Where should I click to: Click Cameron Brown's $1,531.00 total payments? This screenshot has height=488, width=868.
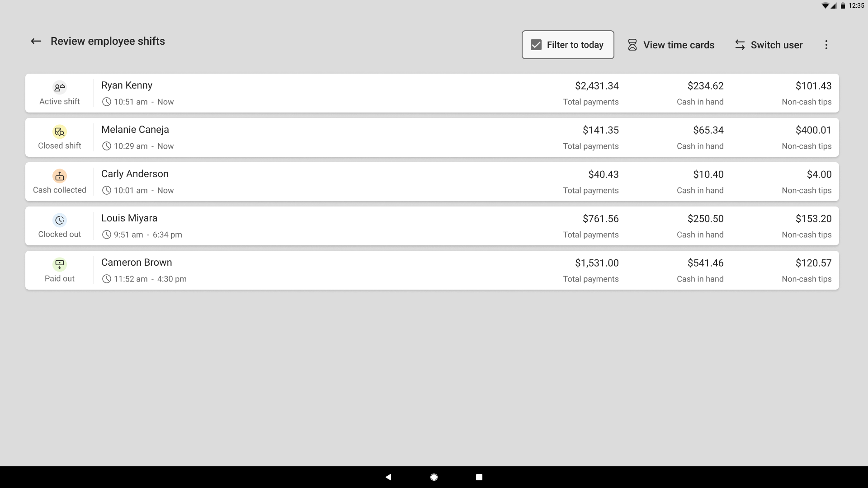[x=596, y=263]
